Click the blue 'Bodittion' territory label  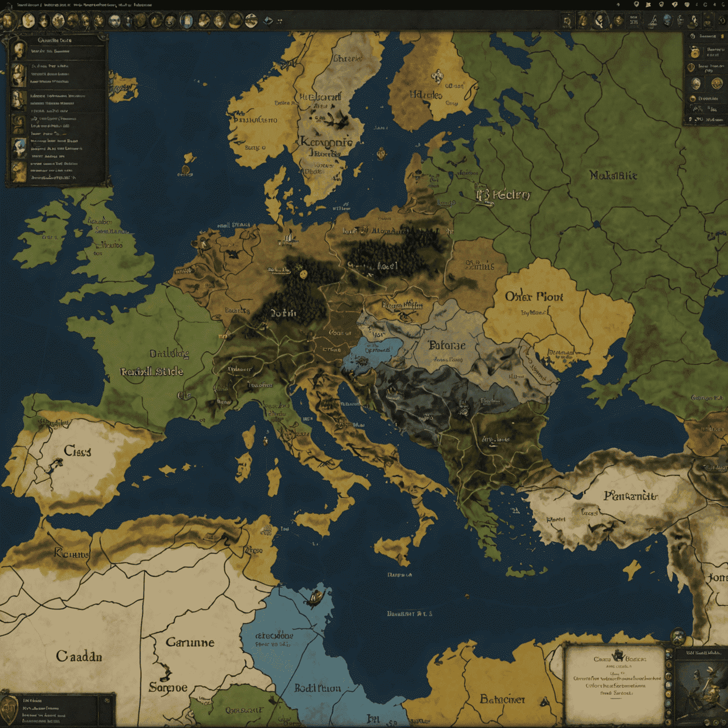pos(318,688)
